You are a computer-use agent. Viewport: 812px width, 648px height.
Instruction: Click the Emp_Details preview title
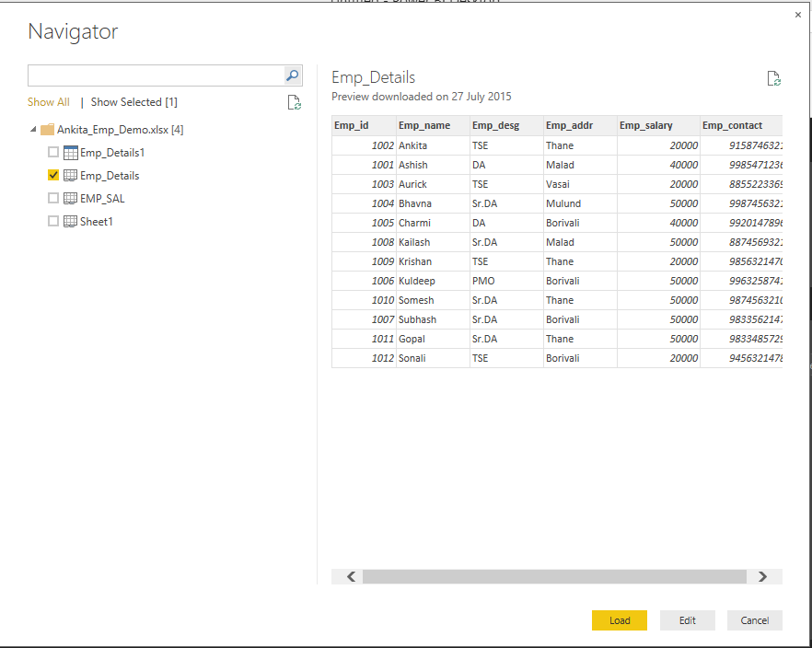[x=374, y=77]
